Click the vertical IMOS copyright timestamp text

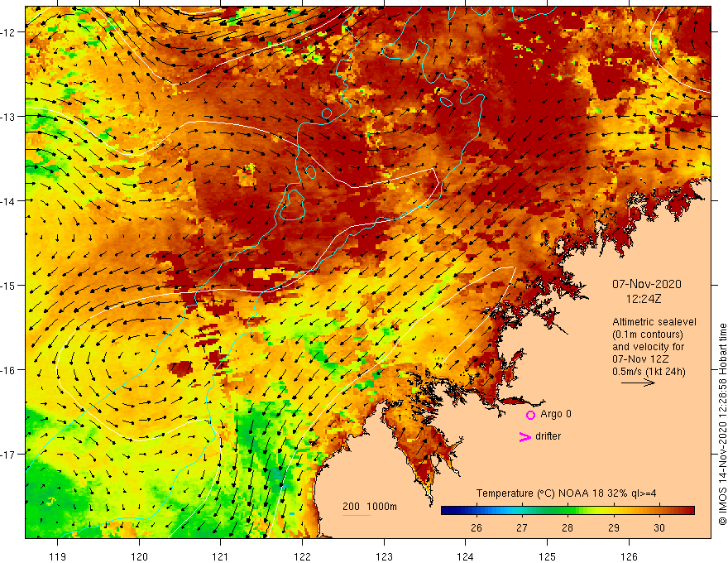(722, 424)
